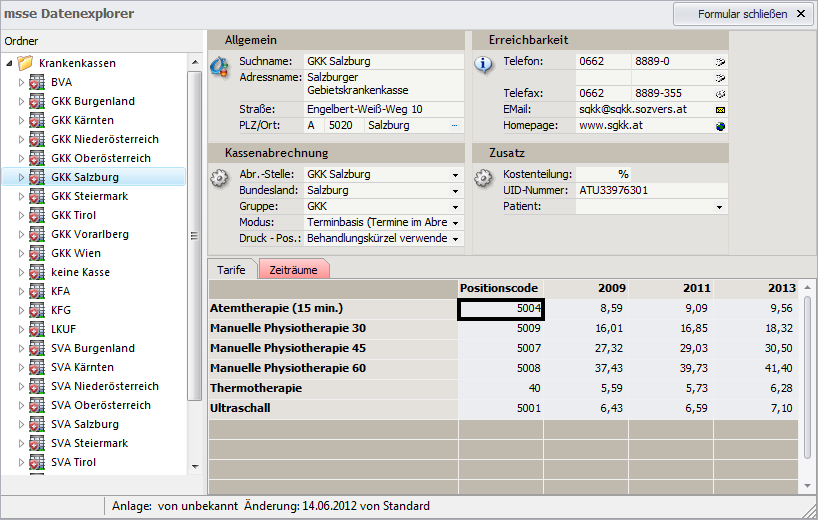Select keine Kasse in the tree
The image size is (818, 520).
tap(80, 272)
